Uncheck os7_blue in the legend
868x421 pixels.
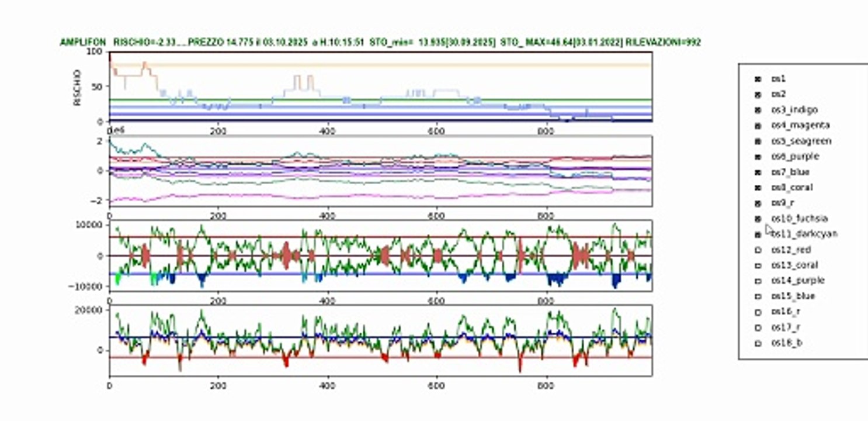(x=758, y=172)
